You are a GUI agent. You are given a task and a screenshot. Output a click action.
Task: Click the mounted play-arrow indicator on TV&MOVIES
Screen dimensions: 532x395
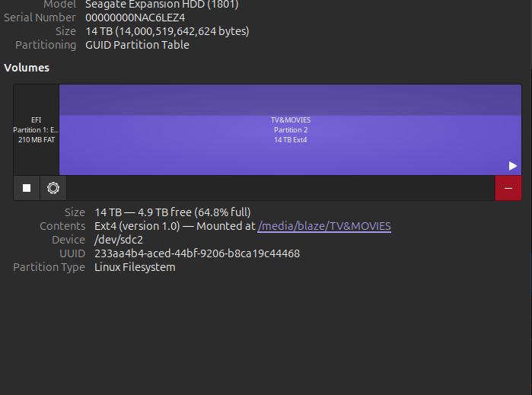[x=513, y=166]
